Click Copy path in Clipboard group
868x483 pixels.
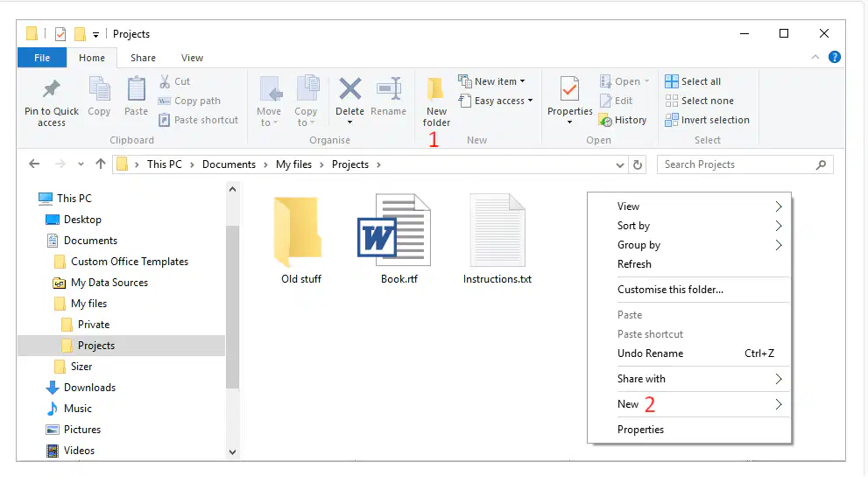[x=190, y=101]
